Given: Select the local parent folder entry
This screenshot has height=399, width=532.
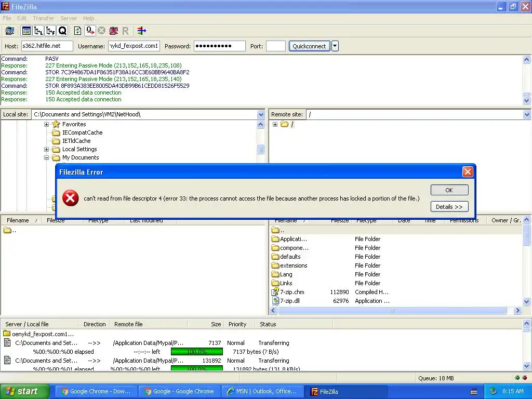Looking at the screenshot, I should click(10, 230).
